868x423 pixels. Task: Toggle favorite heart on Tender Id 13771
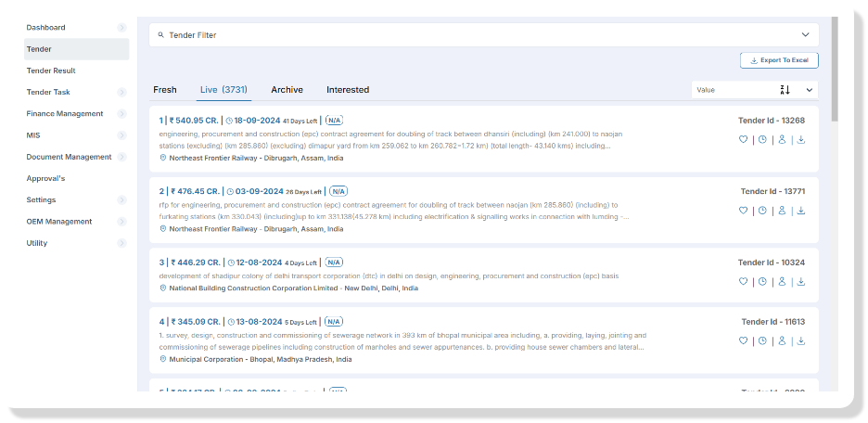743,211
